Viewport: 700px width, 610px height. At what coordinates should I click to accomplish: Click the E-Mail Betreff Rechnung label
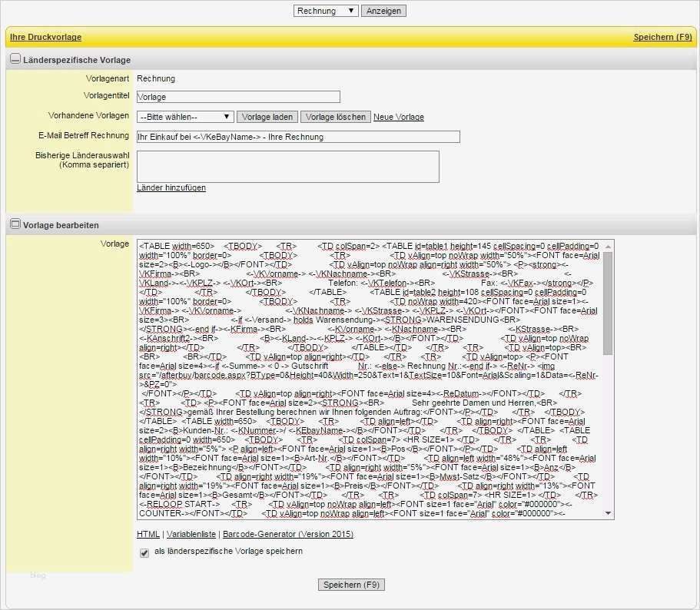pyautogui.click(x=84, y=135)
